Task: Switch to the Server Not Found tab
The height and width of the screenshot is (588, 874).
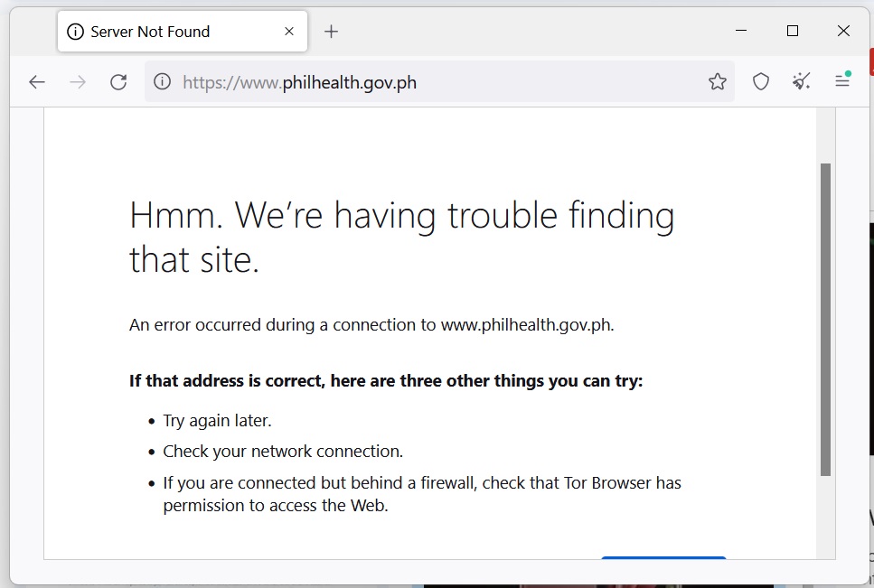Action: click(163, 31)
